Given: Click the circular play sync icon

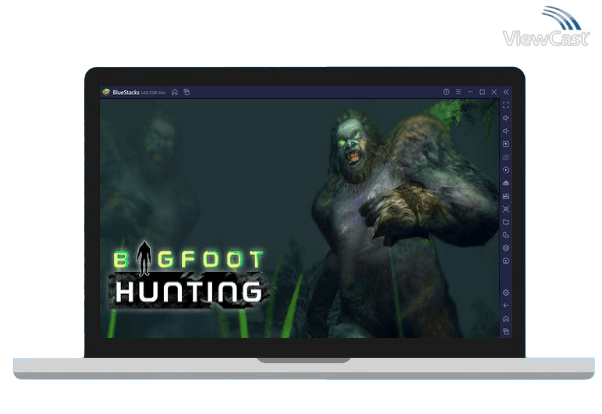Looking at the screenshot, I should [506, 170].
